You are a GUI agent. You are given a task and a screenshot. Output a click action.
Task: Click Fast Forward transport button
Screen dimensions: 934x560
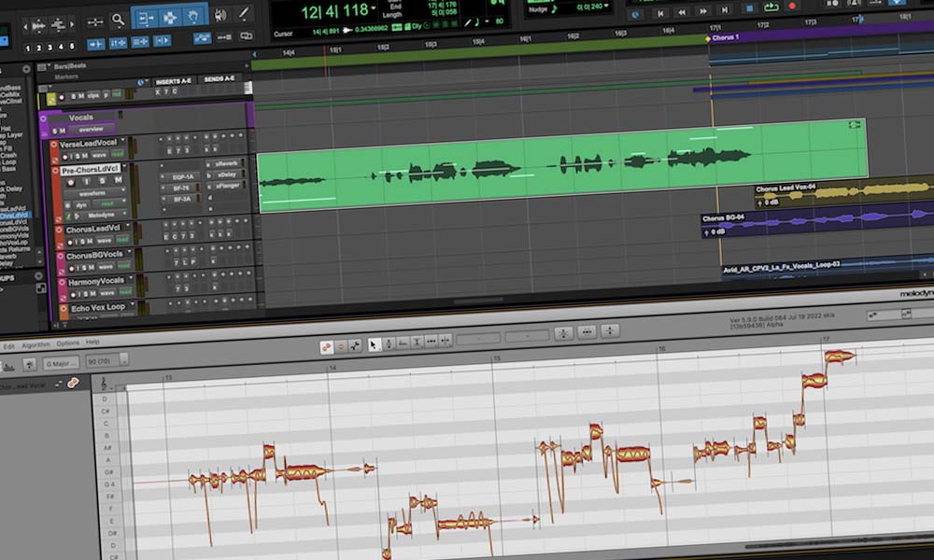[x=703, y=10]
